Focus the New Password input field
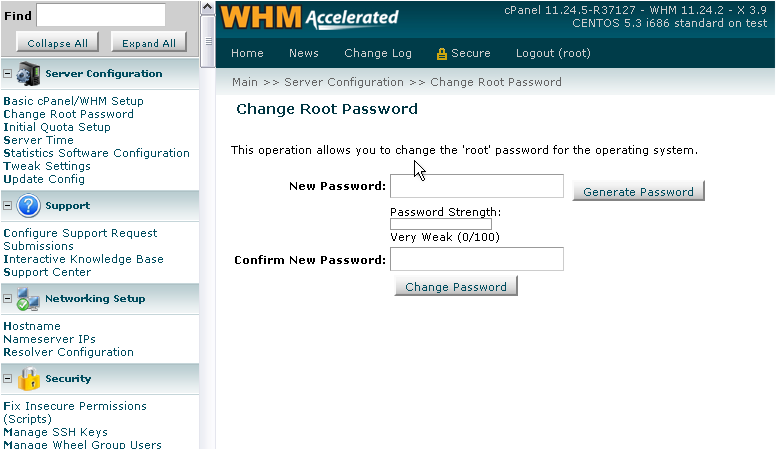This screenshot has width=776, height=450. [x=477, y=186]
